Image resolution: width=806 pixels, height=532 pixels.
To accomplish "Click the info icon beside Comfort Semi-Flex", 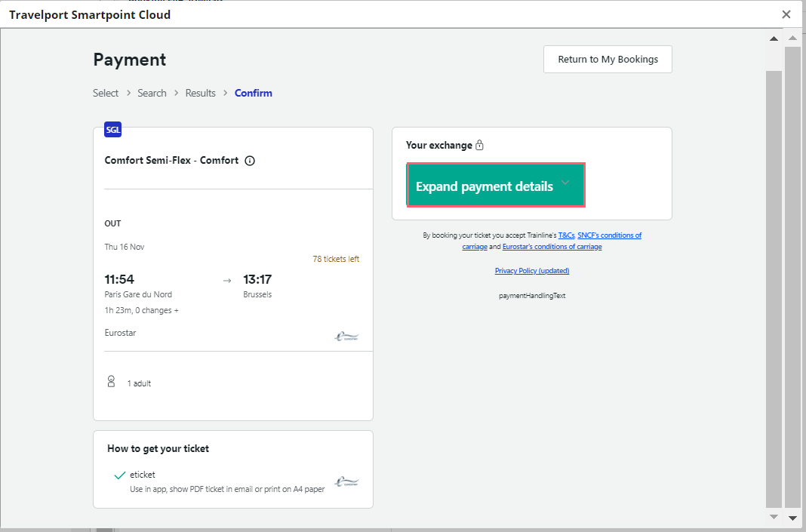I will coord(250,161).
